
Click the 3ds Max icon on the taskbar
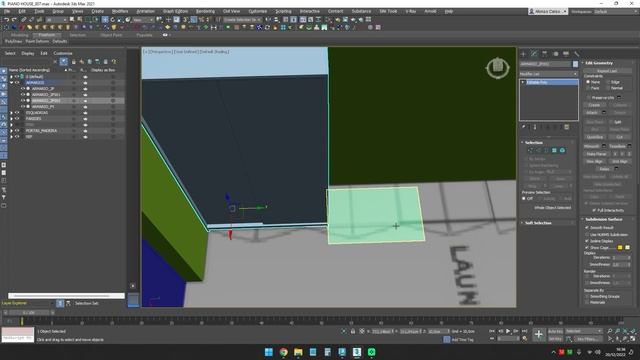pos(357,352)
